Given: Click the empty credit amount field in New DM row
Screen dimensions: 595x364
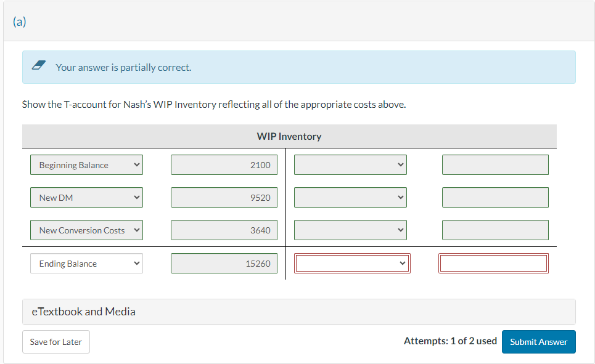Looking at the screenshot, I should pos(495,198).
